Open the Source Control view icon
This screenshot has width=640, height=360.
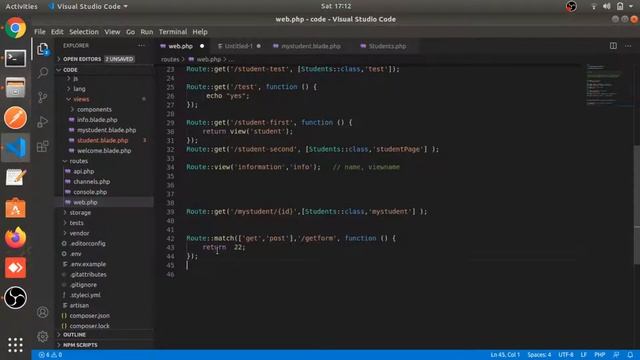tap(43, 97)
